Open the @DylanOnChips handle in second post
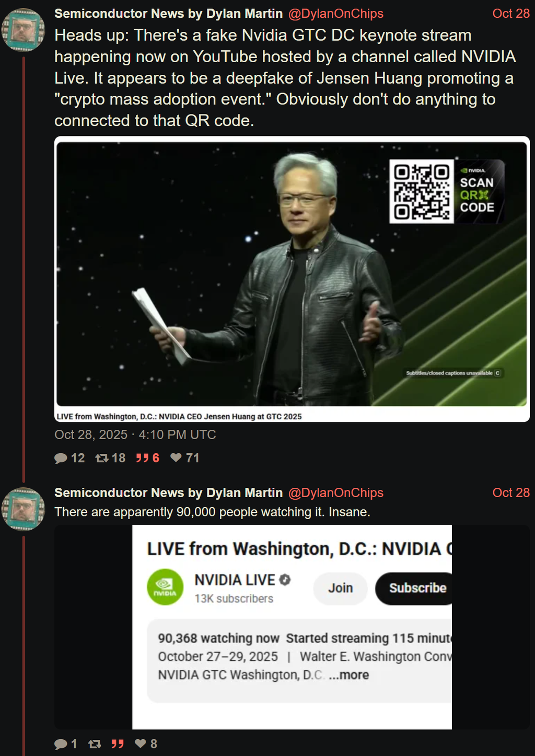The width and height of the screenshot is (535, 756). pos(336,492)
